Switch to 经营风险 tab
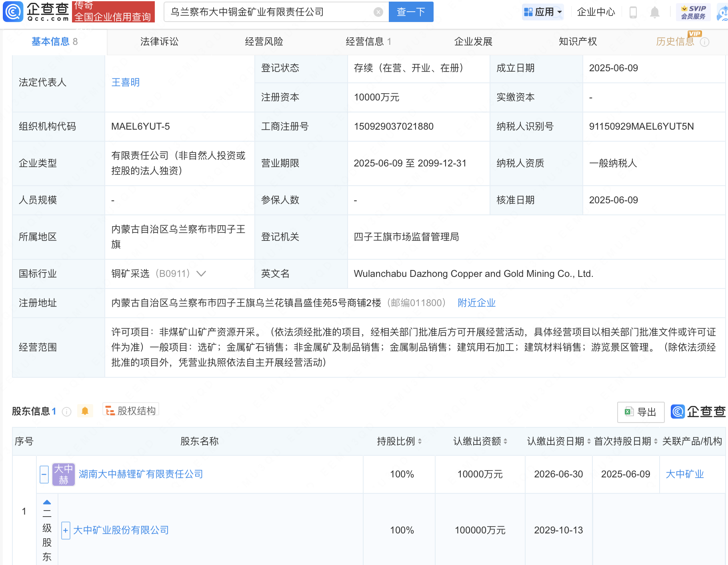The image size is (728, 565). [264, 42]
